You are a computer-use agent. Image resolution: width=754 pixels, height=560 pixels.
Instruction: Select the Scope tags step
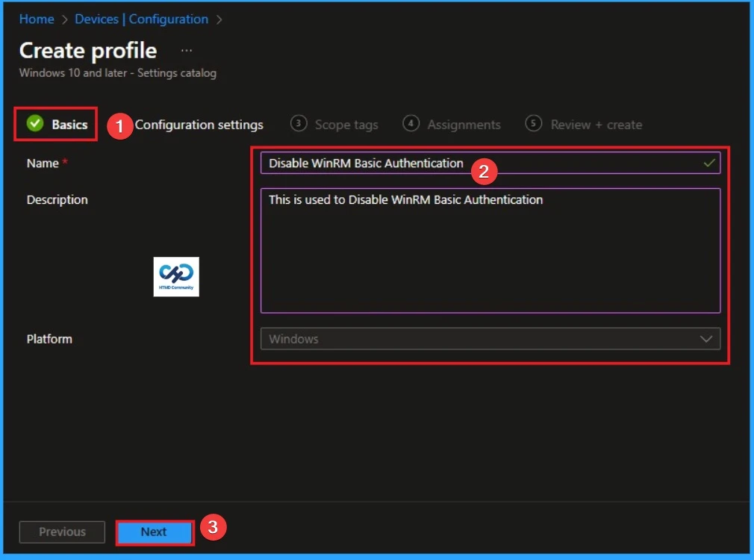[x=348, y=125]
